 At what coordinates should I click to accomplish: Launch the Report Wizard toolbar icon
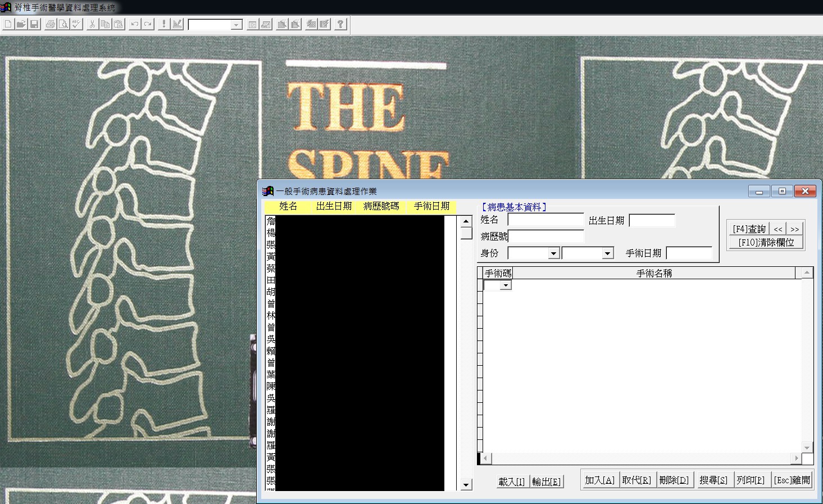tap(295, 24)
